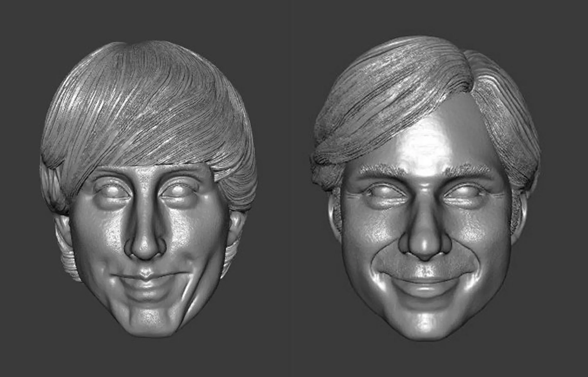
Task: Click the left head's visible ear
Action: pos(237,225)
